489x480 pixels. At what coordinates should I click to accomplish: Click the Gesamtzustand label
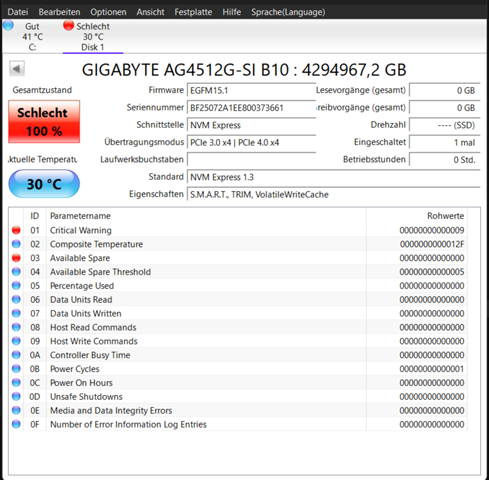pyautogui.click(x=42, y=90)
